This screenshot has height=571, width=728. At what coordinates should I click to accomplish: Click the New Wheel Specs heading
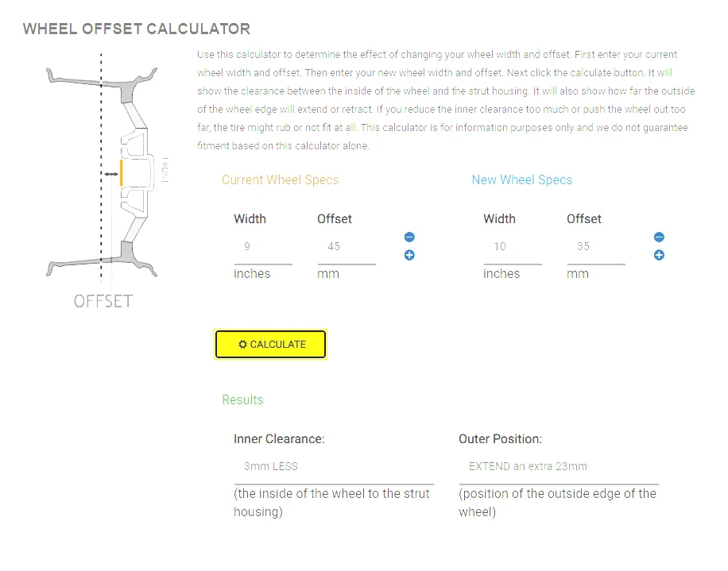tap(522, 180)
